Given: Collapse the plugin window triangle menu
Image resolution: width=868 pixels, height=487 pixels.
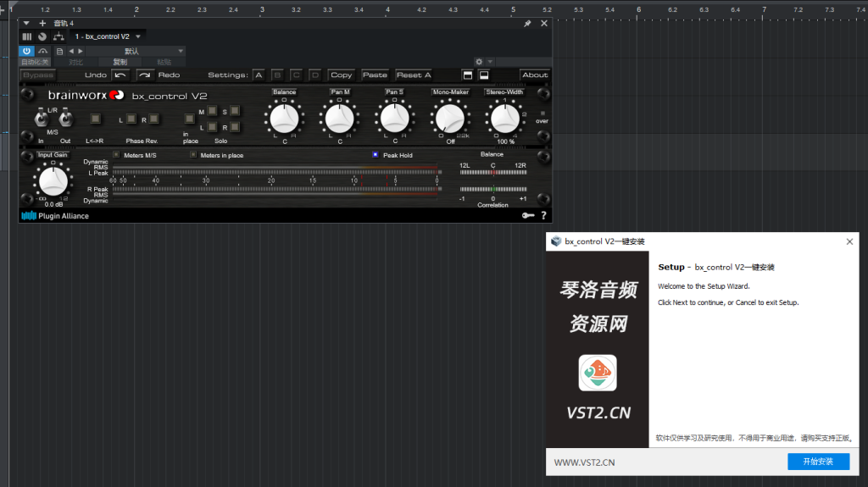Looking at the screenshot, I should point(26,23).
